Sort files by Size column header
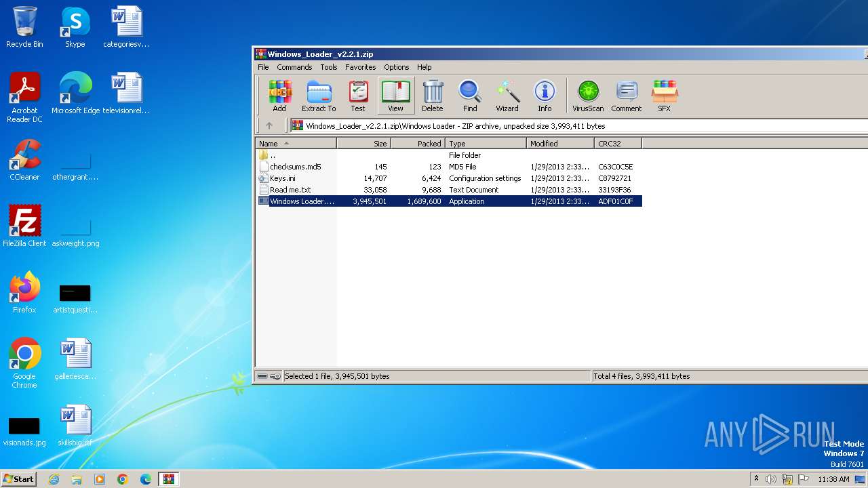The width and height of the screenshot is (868, 488). (x=364, y=144)
